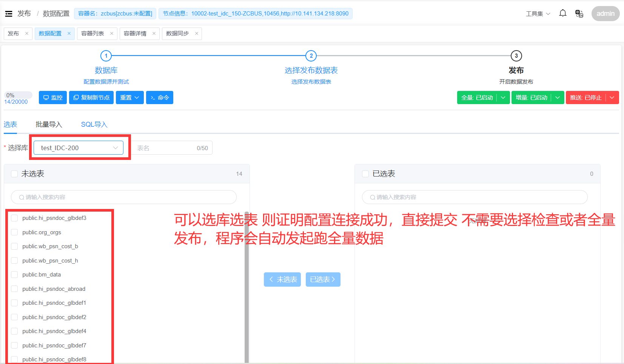Click the hamburger menu collapse icon

pyautogui.click(x=9, y=14)
